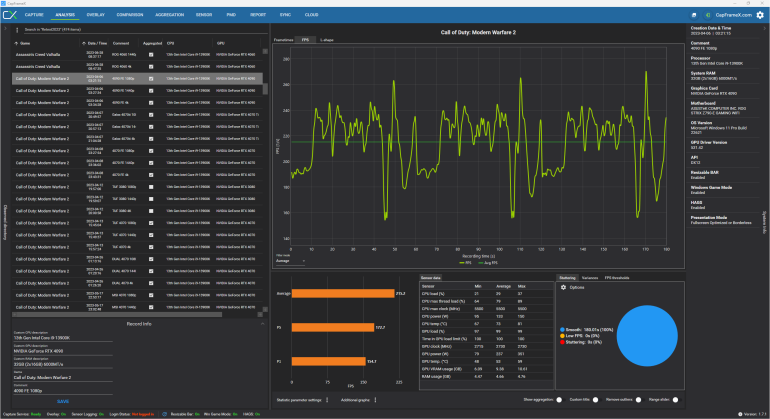Open the COMPARISON tab
The height and width of the screenshot is (419, 770).
tap(130, 15)
